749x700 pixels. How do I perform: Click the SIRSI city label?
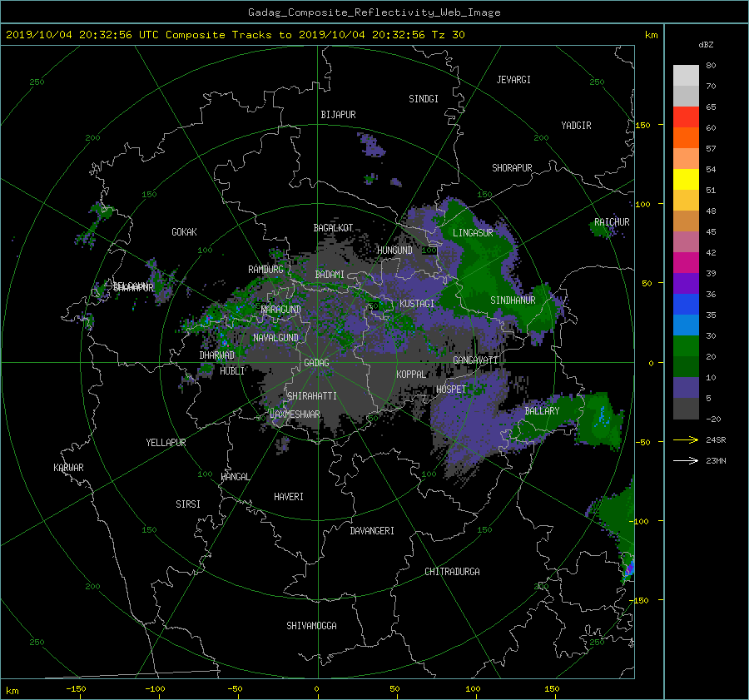[188, 504]
